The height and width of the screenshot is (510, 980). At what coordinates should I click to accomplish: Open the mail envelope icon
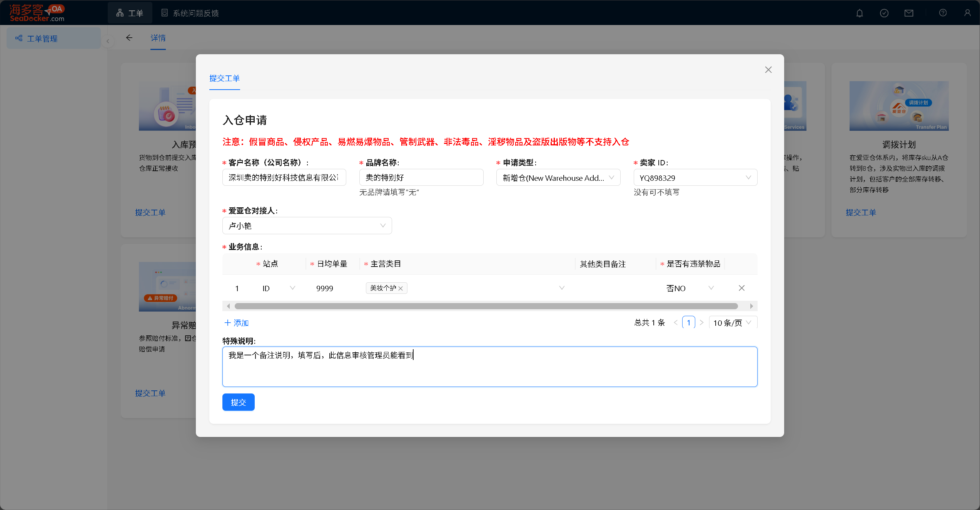909,13
